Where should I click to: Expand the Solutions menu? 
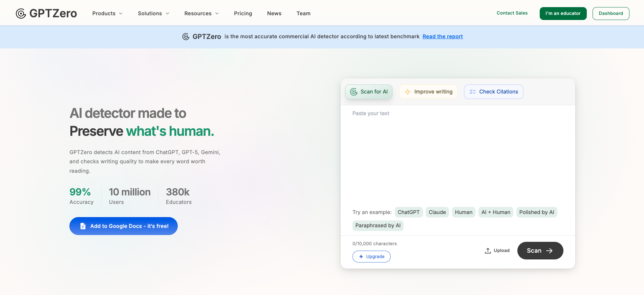pos(153,14)
